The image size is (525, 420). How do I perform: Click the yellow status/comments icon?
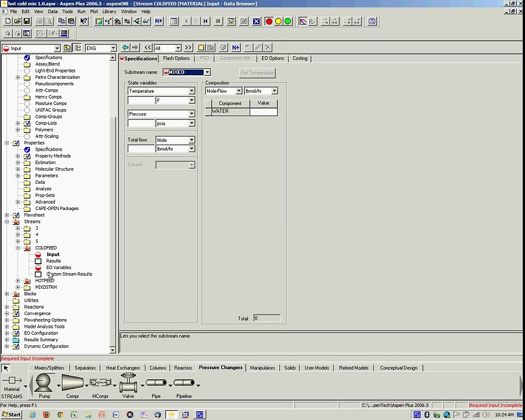pos(201,48)
